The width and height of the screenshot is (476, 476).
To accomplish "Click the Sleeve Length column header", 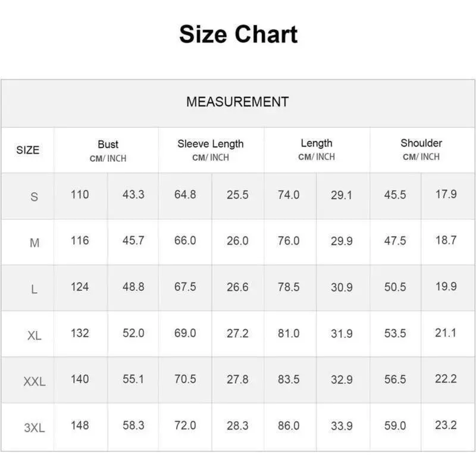I will click(x=211, y=149).
